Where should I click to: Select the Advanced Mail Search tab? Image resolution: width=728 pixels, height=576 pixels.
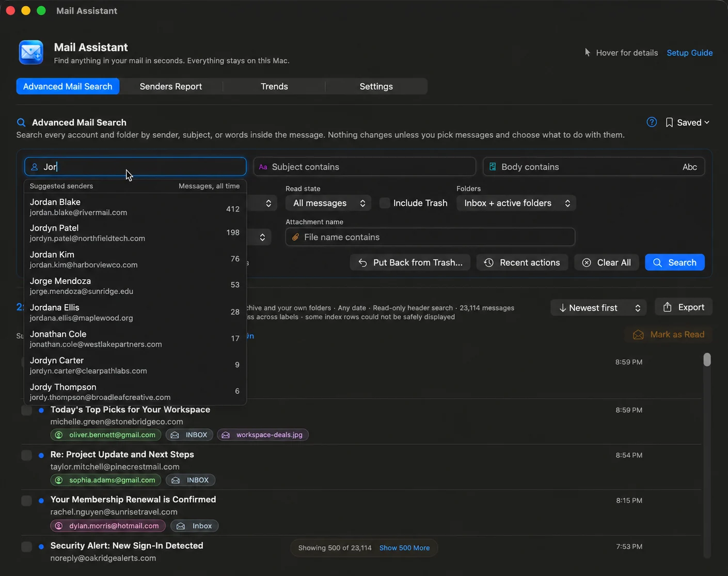click(68, 86)
